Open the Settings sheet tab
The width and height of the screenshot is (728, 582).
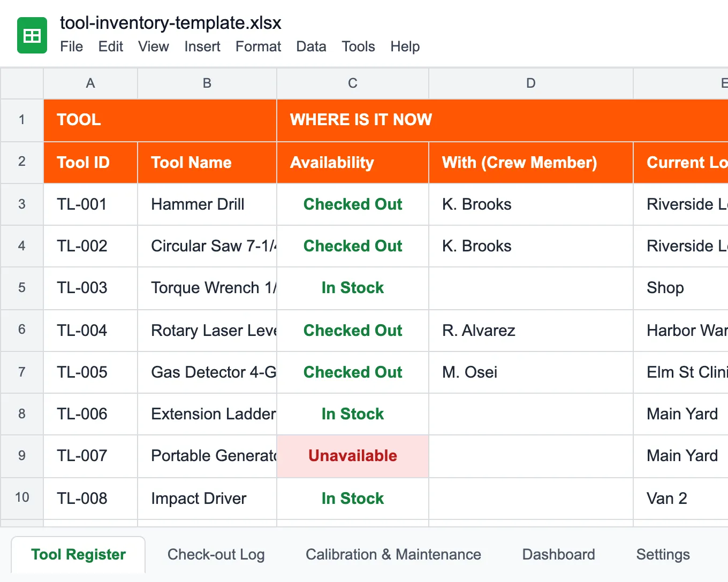(663, 554)
